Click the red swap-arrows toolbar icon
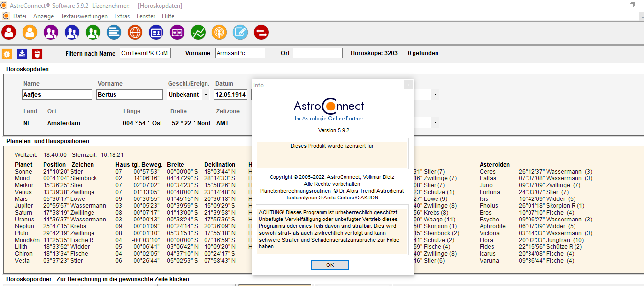 (x=261, y=32)
